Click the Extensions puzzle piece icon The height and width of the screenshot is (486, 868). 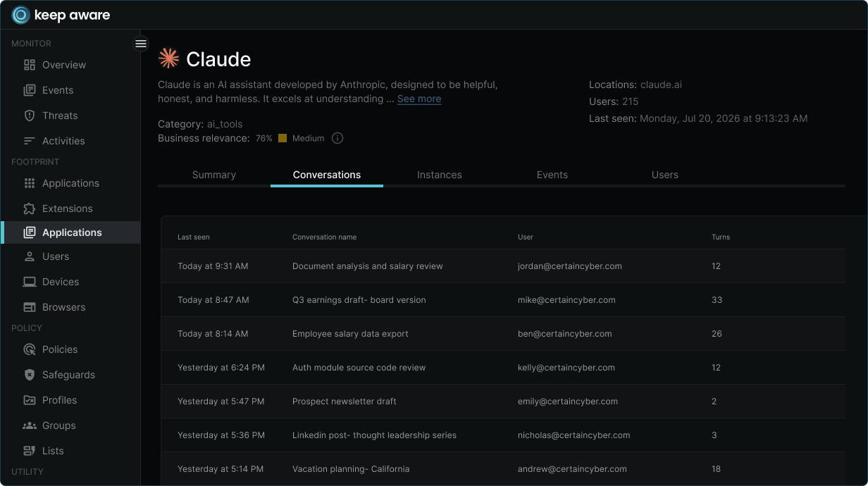(30, 208)
